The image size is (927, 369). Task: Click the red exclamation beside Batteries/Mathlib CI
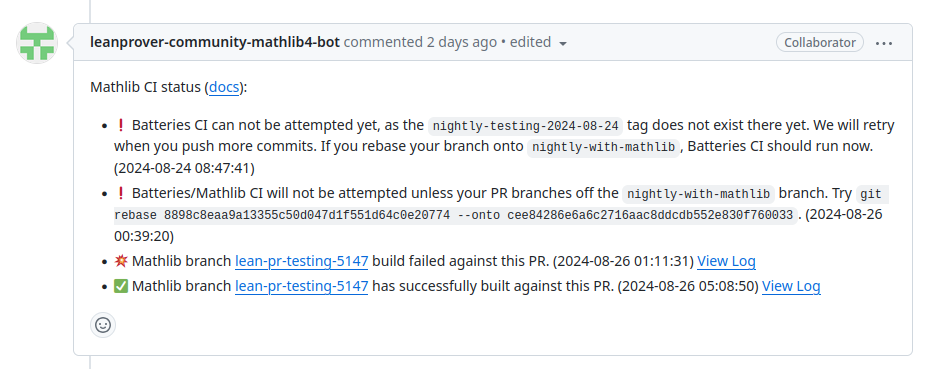click(x=121, y=193)
